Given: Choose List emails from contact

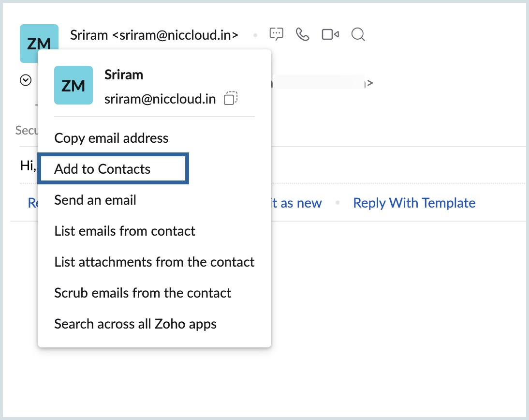Looking at the screenshot, I should point(125,231).
